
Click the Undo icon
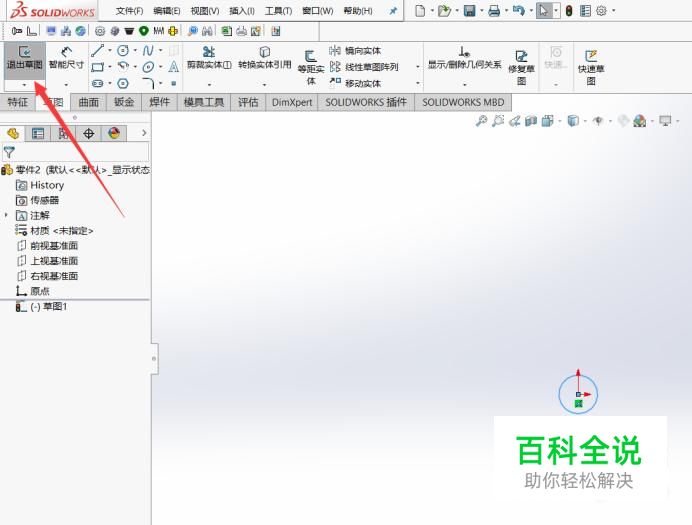(519, 11)
